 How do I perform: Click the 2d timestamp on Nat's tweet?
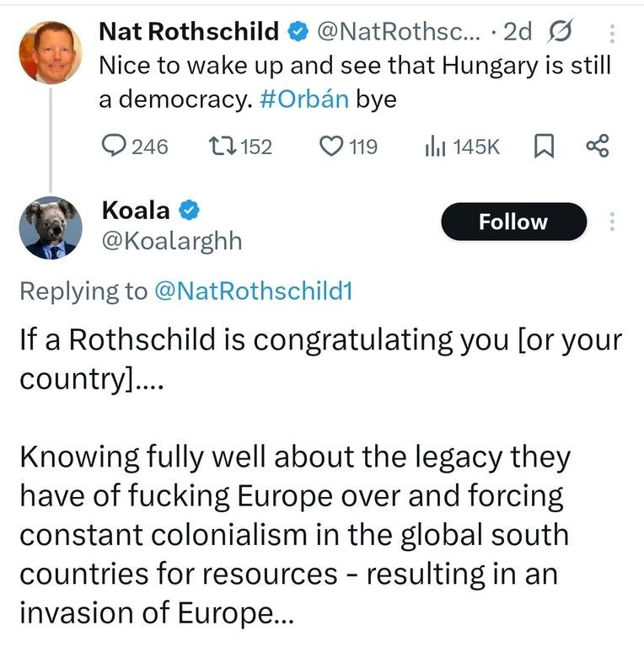click(x=517, y=32)
